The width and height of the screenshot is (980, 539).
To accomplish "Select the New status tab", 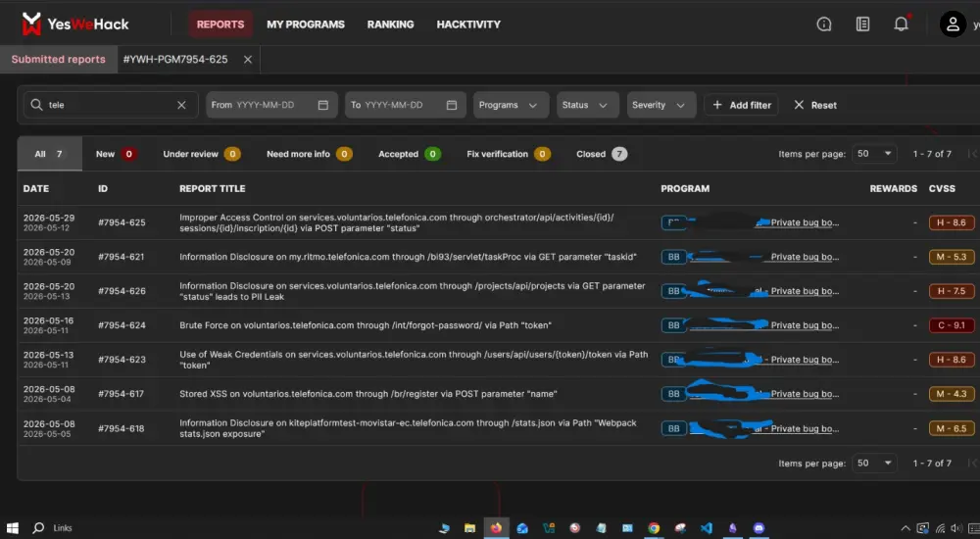I will click(117, 154).
